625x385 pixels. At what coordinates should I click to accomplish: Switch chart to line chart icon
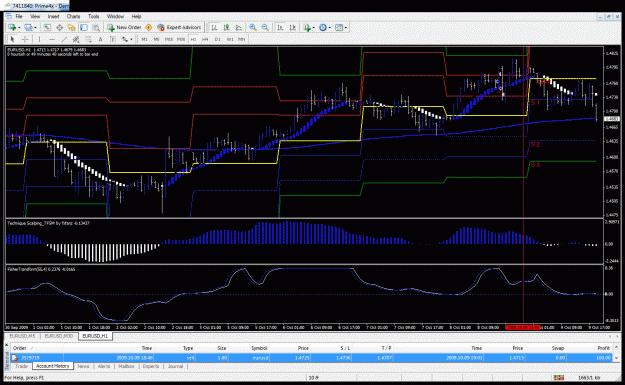239,28
